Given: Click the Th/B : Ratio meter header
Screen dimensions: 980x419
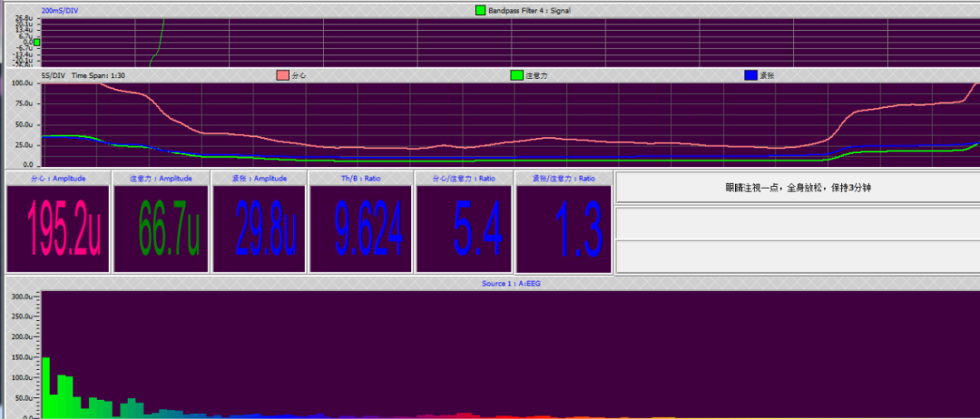Looking at the screenshot, I should pyautogui.click(x=360, y=179).
